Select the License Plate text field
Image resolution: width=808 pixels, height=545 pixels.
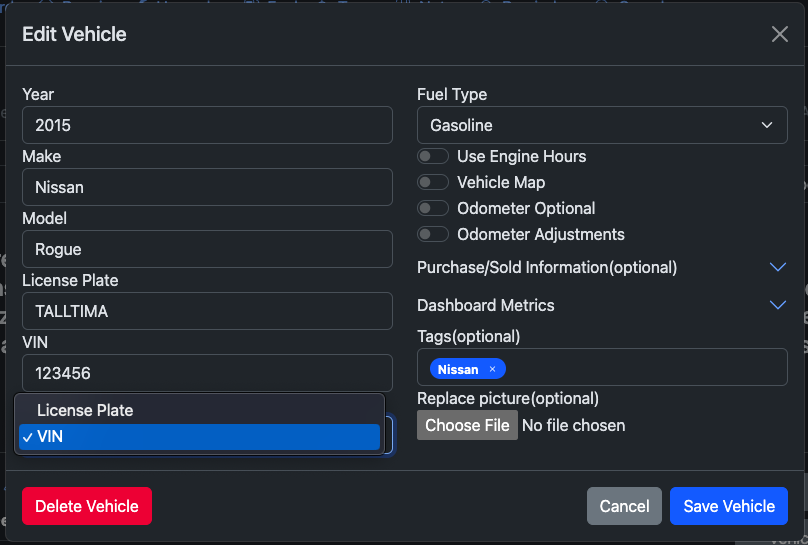click(x=207, y=311)
